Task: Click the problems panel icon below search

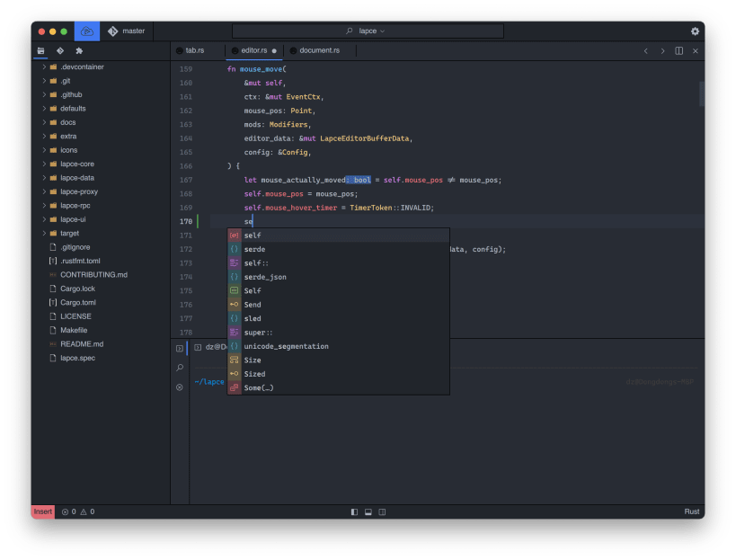Action: (180, 387)
